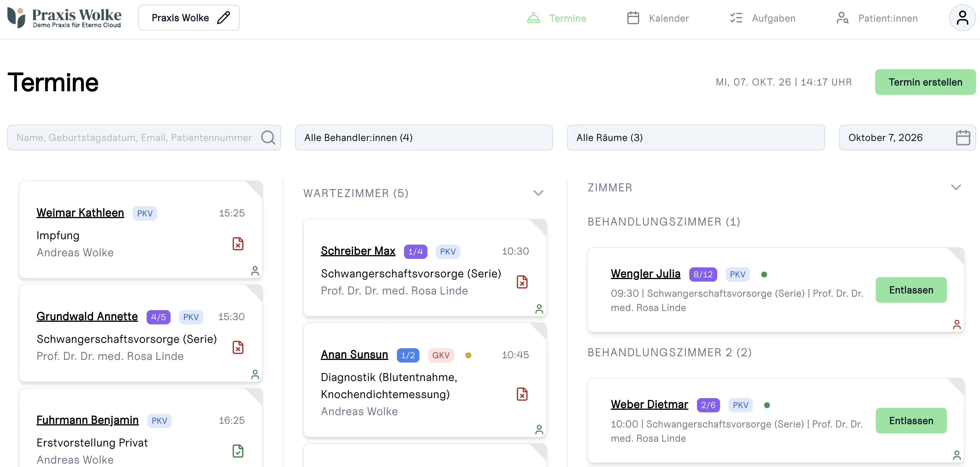This screenshot has width=980, height=467.
Task: Open the Alle Räume (3) dropdown
Action: [696, 138]
